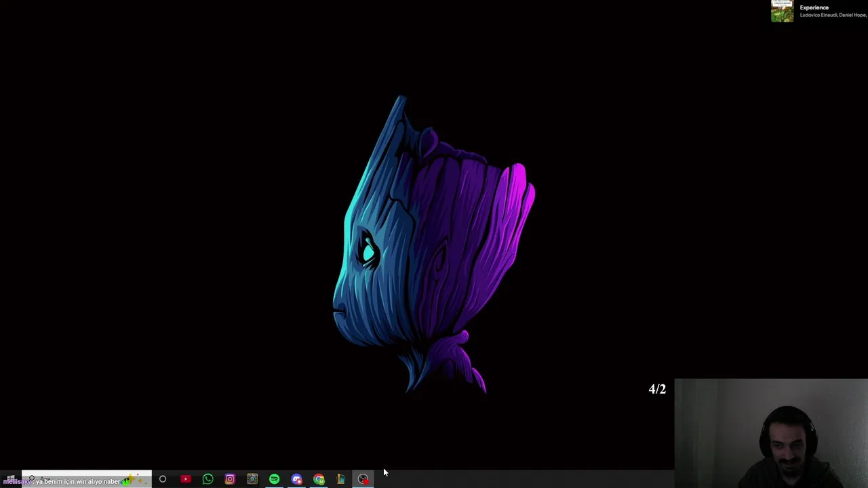The image size is (868, 488).
Task: Open League of Legends taskbar icon
Action: pyautogui.click(x=341, y=479)
